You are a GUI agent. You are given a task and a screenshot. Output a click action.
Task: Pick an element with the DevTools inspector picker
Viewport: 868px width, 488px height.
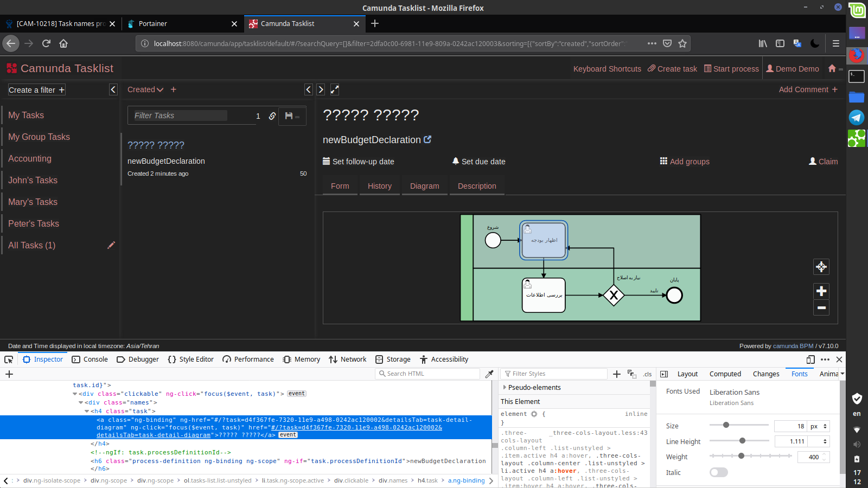click(x=9, y=359)
